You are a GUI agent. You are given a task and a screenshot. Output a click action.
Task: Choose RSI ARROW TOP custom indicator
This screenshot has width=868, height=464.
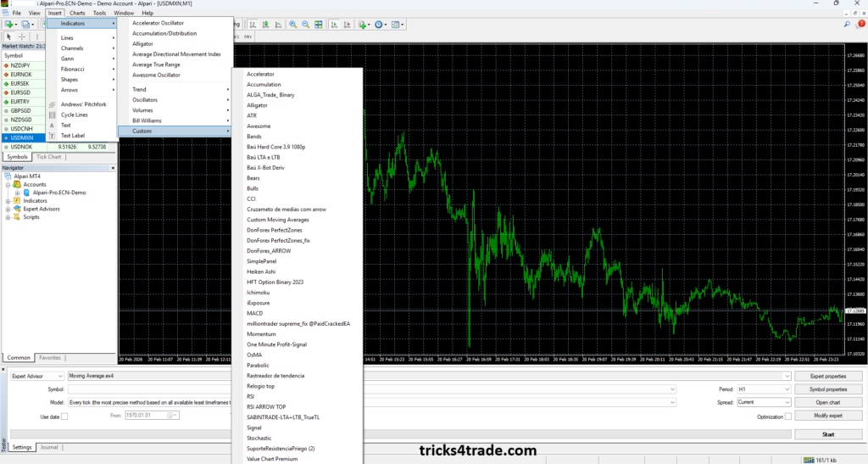(x=266, y=407)
